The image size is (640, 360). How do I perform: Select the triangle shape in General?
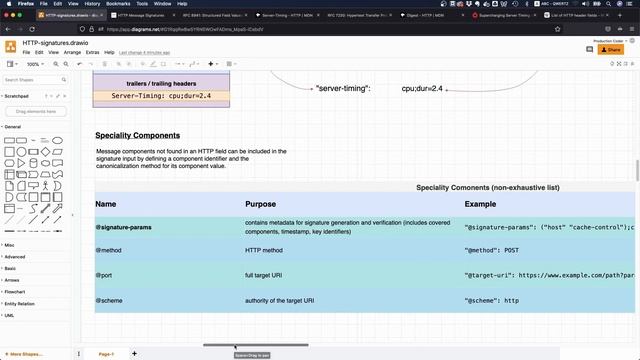(21, 163)
